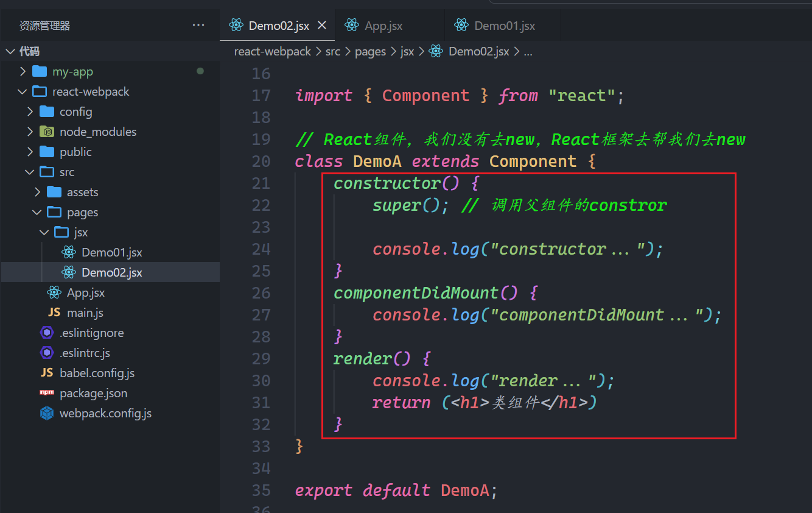Click the config folder icon
This screenshot has height=513, width=812.
pyautogui.click(x=47, y=111)
